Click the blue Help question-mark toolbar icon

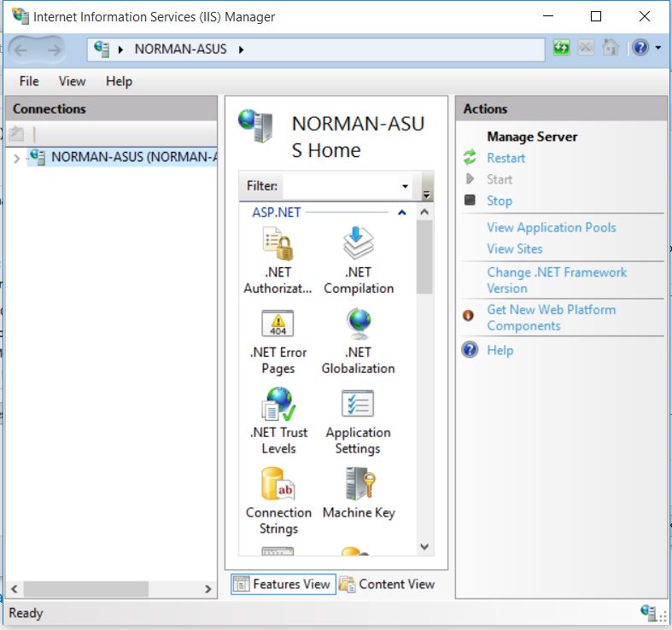640,47
